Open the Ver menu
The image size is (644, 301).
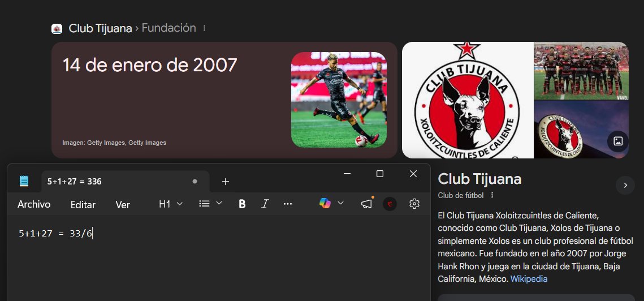pos(123,204)
